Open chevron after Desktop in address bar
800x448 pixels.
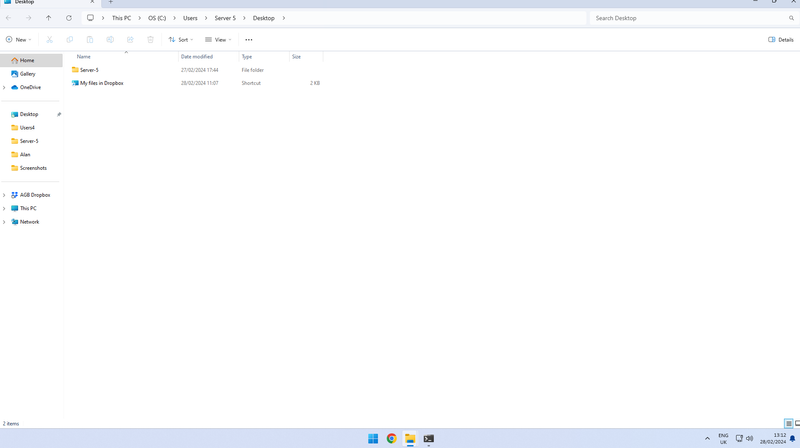(284, 18)
